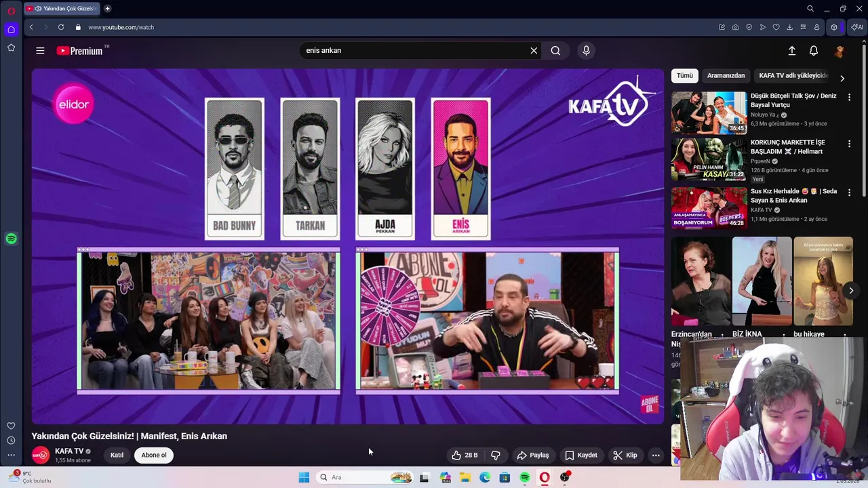The image size is (868, 488).
Task: Select the 'Aramanızdan' filter chip
Action: click(726, 76)
